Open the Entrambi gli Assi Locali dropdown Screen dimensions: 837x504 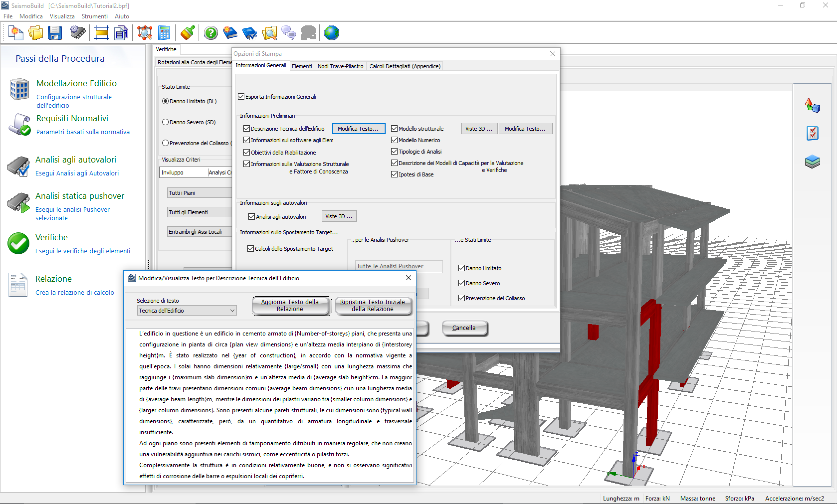click(x=200, y=232)
